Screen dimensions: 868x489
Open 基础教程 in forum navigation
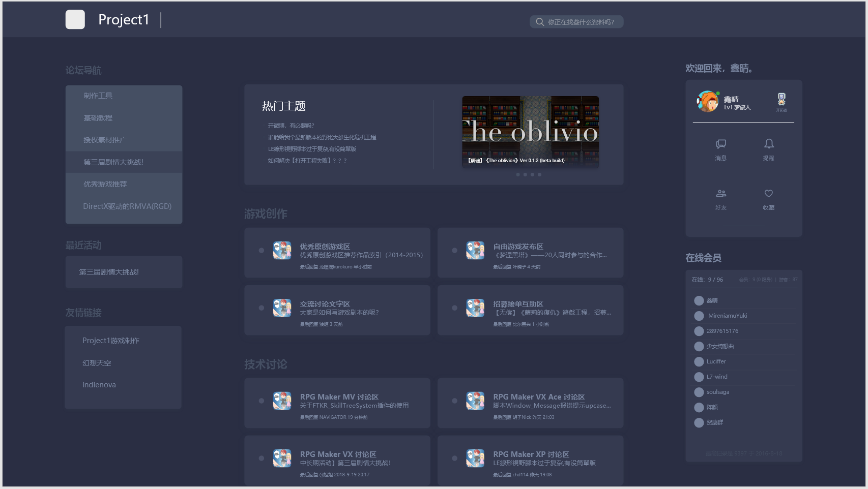coord(124,118)
